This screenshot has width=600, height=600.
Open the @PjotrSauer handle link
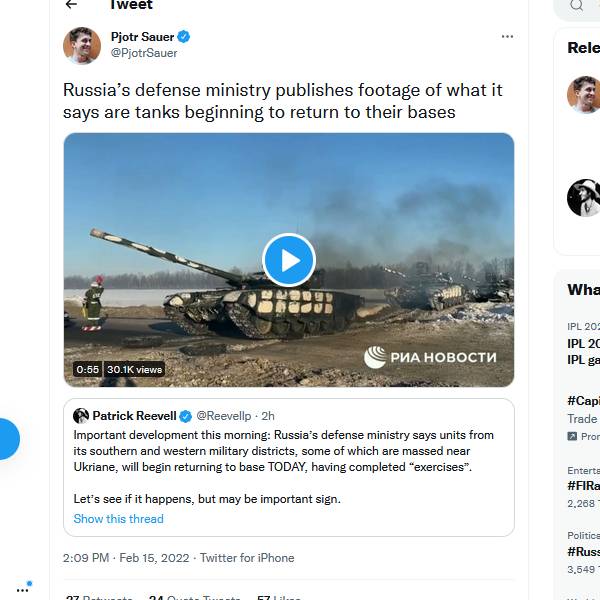[144, 53]
